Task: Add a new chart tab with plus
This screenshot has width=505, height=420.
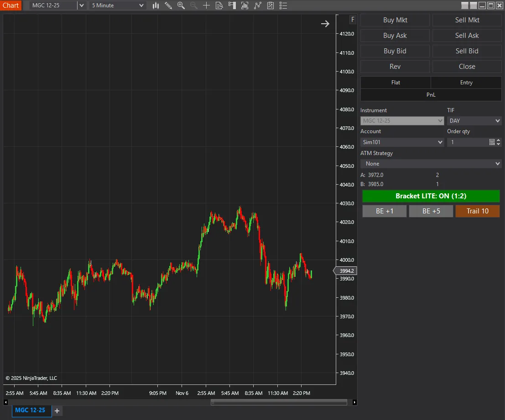Action: coord(57,411)
